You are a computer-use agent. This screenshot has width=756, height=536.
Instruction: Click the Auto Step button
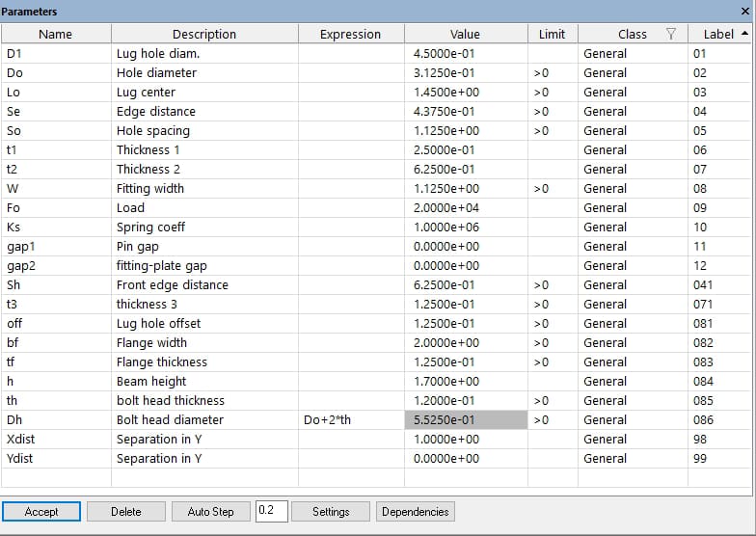[210, 512]
